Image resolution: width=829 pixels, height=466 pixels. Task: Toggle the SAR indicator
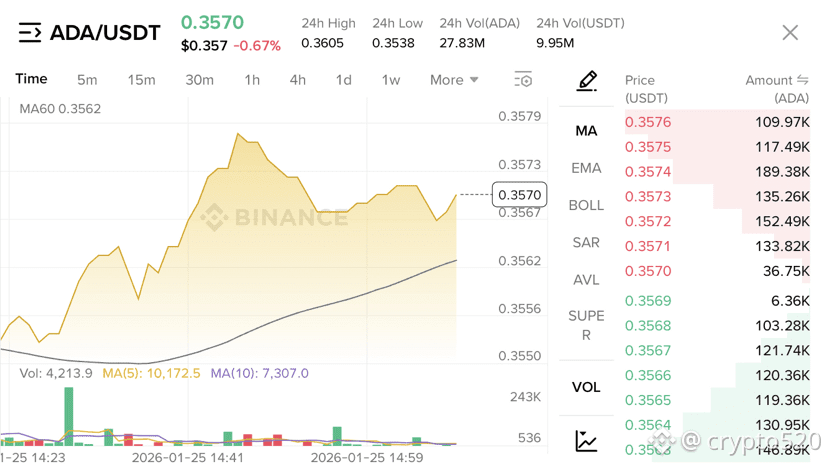586,242
